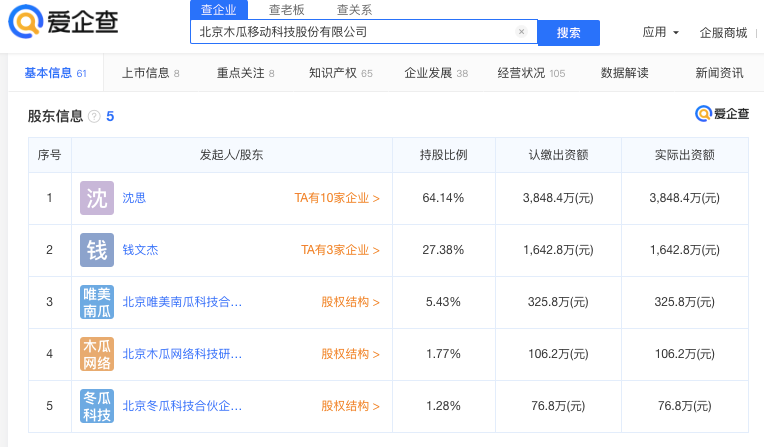The height and width of the screenshot is (447, 764).
Task: Click the 5.43% shareholding cell
Action: (443, 302)
